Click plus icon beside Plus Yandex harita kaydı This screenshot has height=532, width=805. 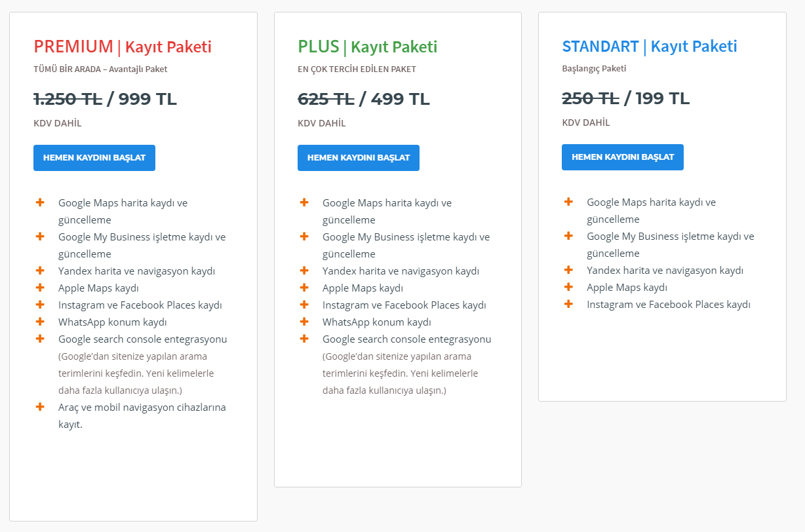pyautogui.click(x=304, y=271)
